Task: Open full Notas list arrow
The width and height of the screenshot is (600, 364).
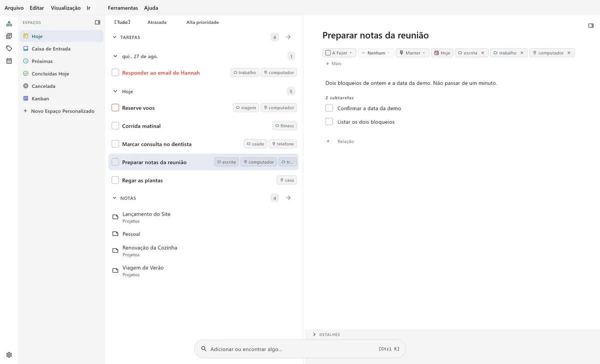Action: [288, 198]
